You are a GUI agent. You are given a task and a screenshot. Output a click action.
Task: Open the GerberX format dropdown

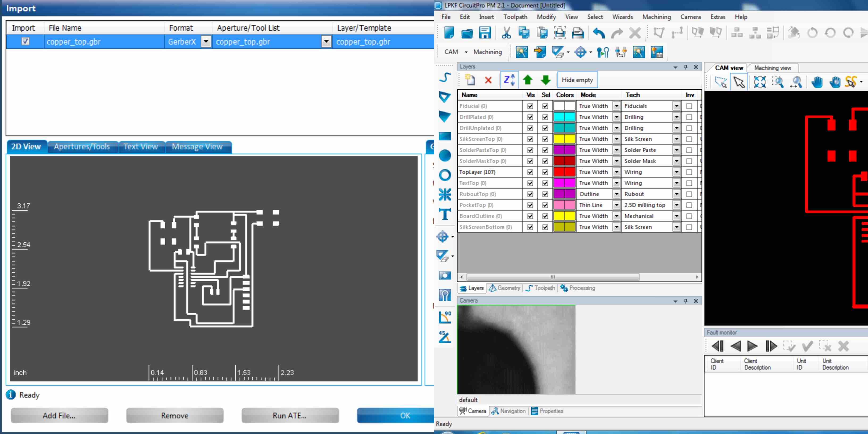point(206,41)
